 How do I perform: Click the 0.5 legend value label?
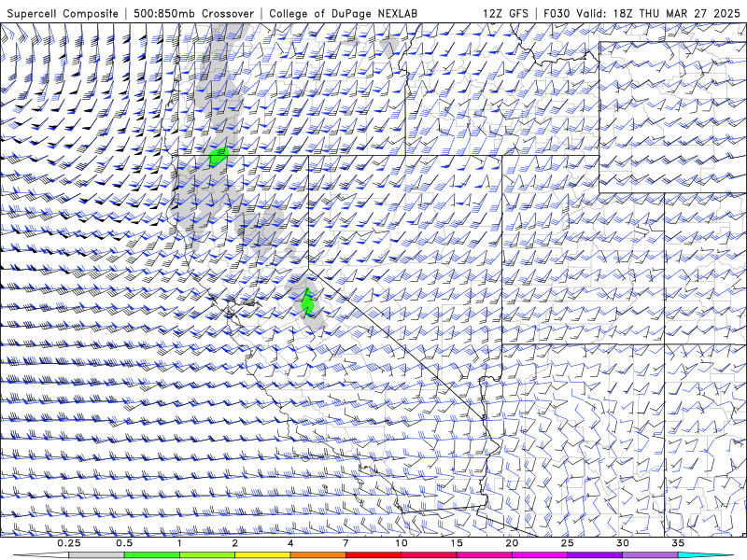pyautogui.click(x=124, y=543)
